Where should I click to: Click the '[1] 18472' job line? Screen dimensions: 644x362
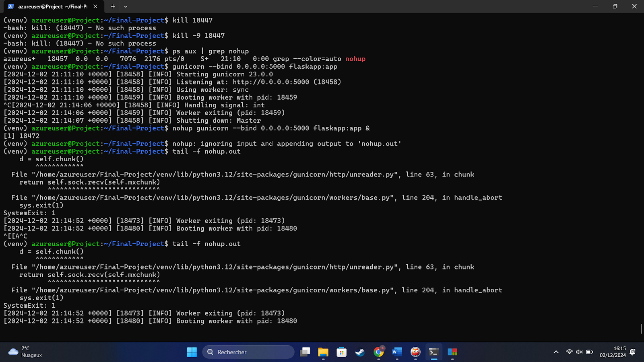pyautogui.click(x=21, y=136)
